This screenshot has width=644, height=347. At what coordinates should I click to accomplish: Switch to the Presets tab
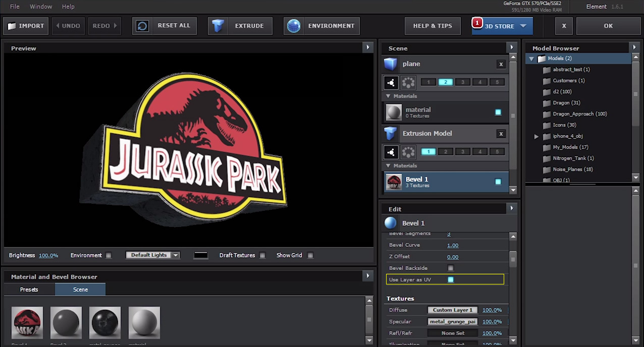(x=29, y=290)
